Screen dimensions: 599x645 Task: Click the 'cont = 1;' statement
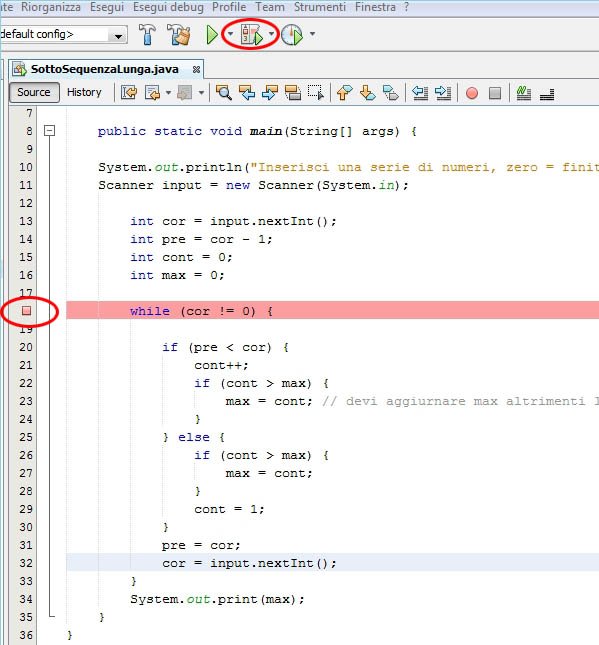[229, 509]
